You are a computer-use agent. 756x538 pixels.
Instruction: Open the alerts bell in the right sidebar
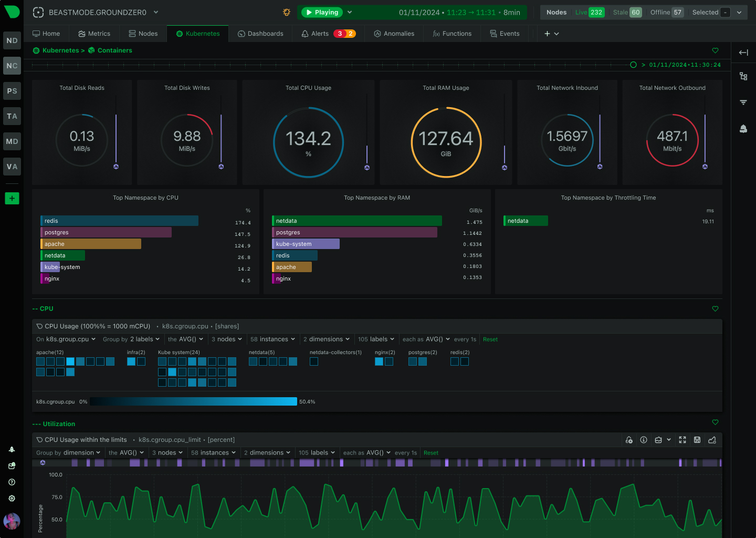(x=743, y=128)
